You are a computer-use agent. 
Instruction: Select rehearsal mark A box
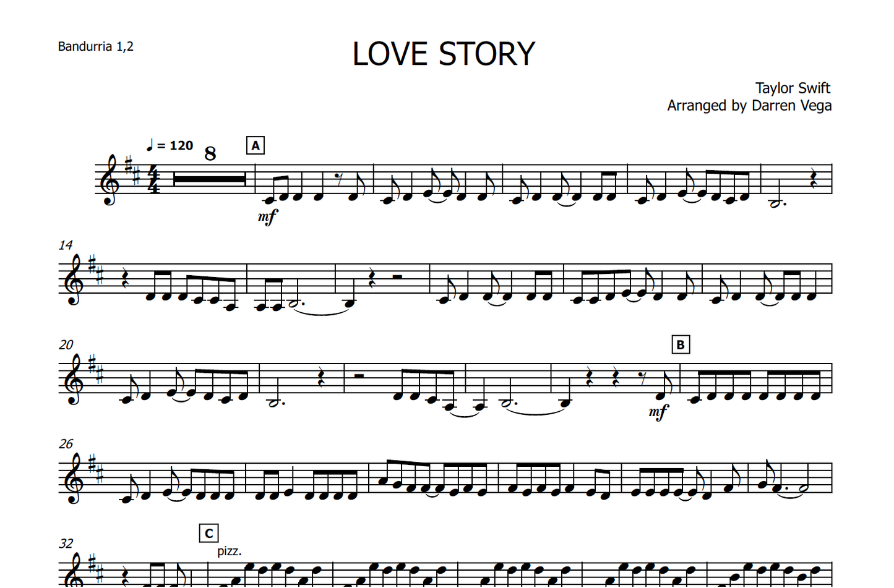point(255,145)
